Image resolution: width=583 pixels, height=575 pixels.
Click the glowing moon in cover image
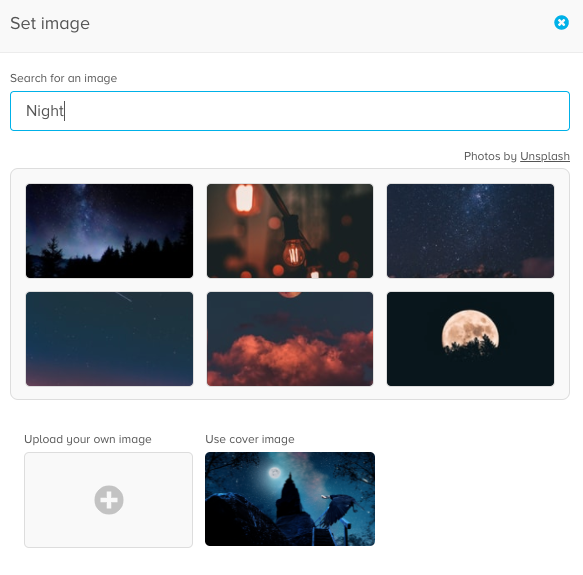point(275,473)
